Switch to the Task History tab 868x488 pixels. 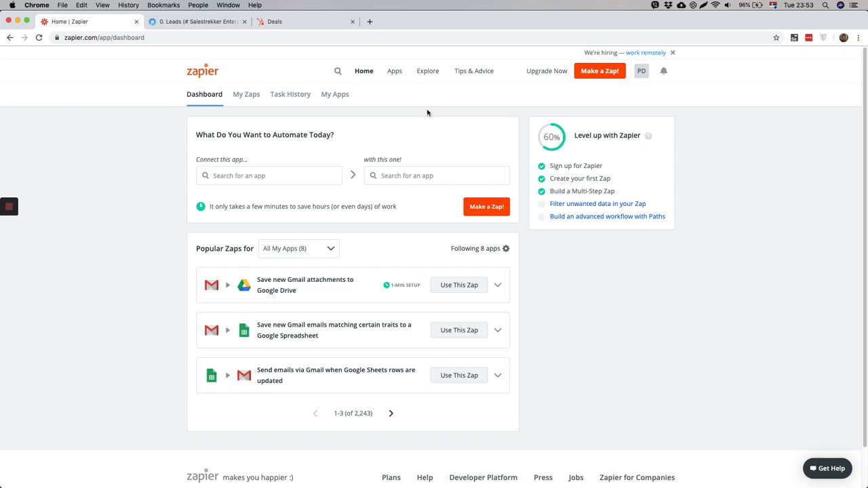(x=290, y=94)
